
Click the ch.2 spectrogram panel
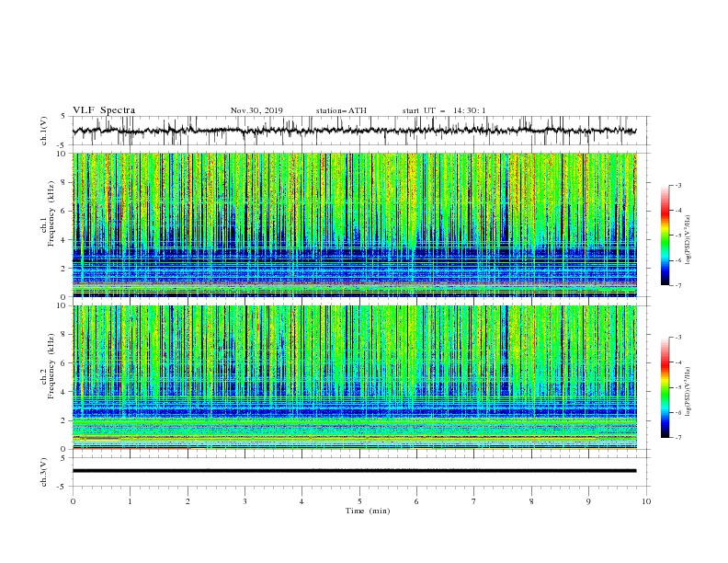(355, 377)
